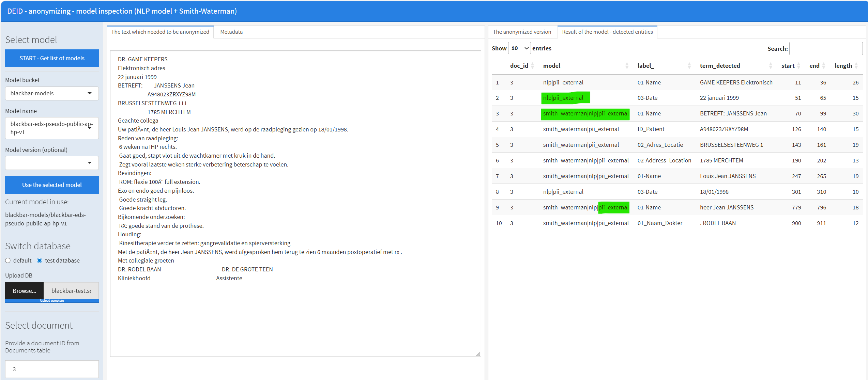Click highlighted smith_waterman model cell in row 3
Screen dimensions: 868x380
pos(585,114)
